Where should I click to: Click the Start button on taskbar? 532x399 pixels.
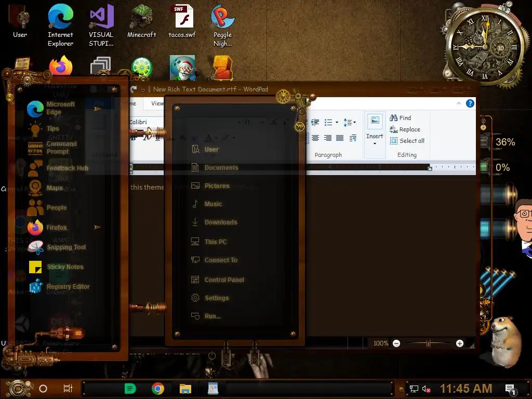tap(19, 388)
